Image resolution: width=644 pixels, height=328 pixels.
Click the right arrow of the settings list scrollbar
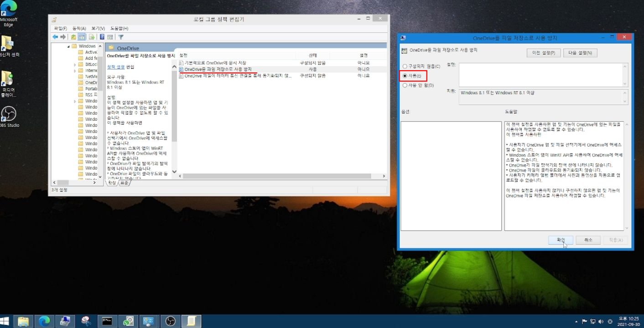pyautogui.click(x=384, y=176)
